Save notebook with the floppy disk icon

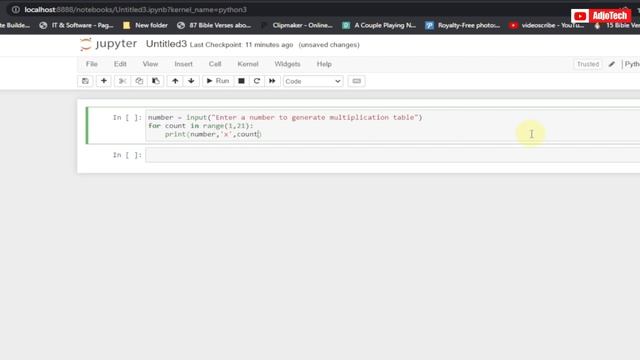pos(85,81)
